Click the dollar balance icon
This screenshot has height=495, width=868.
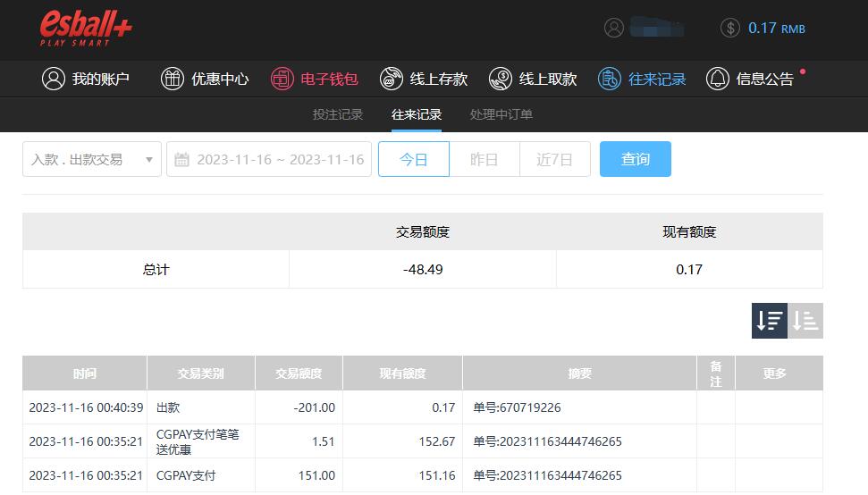tap(729, 28)
